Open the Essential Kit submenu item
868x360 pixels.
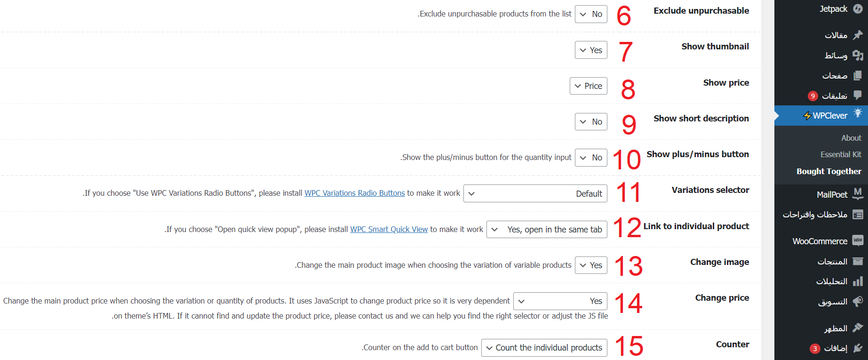[x=841, y=154]
